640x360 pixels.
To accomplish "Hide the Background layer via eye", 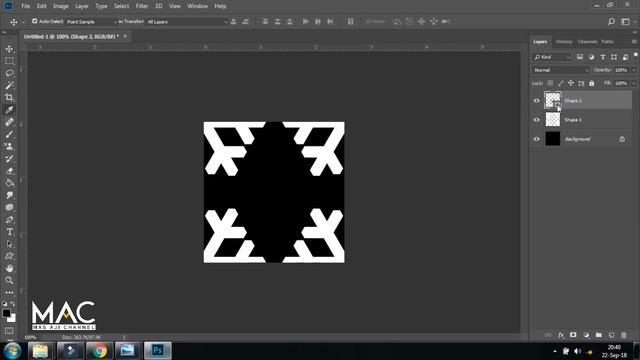I will point(537,139).
